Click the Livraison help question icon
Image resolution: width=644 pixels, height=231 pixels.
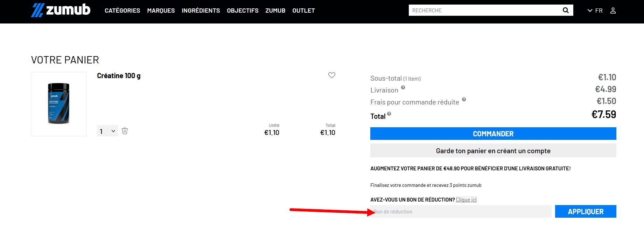click(x=403, y=88)
